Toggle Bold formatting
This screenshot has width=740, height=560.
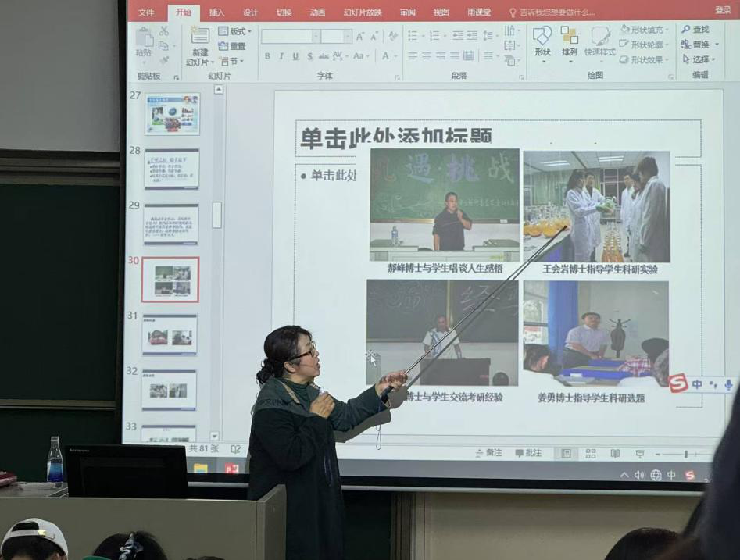(x=267, y=56)
